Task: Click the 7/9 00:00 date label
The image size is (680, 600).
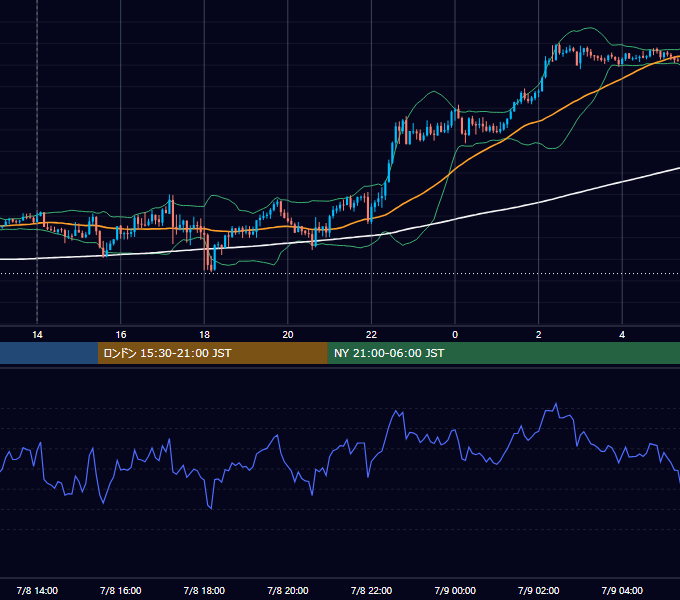Action: pos(455,590)
